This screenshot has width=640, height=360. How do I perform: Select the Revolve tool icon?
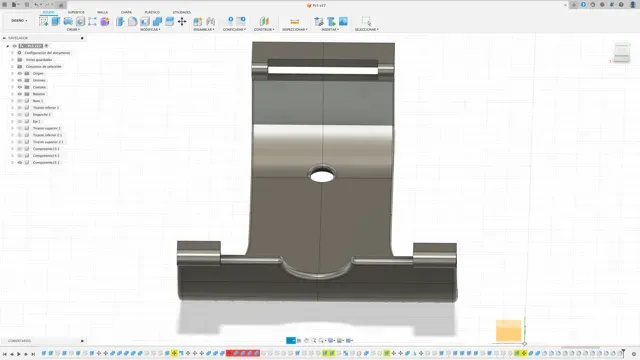point(68,21)
